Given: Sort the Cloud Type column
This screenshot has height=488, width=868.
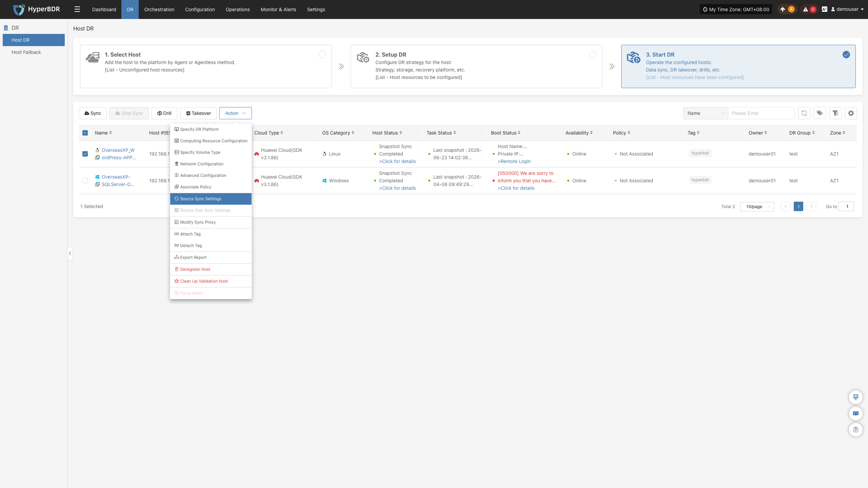Looking at the screenshot, I should tap(282, 133).
